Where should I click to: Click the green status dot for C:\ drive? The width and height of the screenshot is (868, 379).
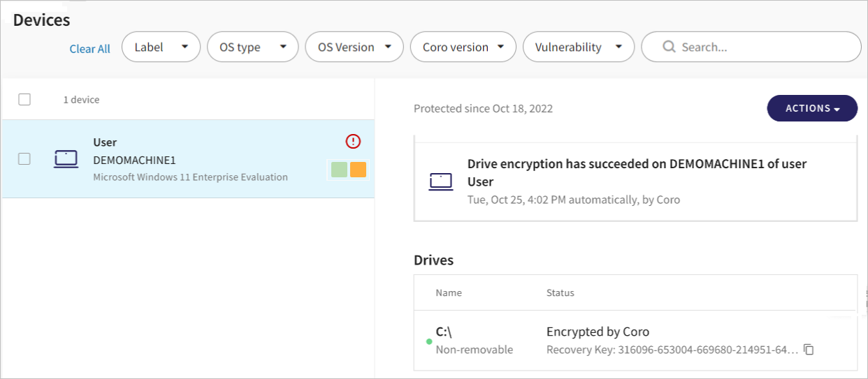(x=429, y=341)
